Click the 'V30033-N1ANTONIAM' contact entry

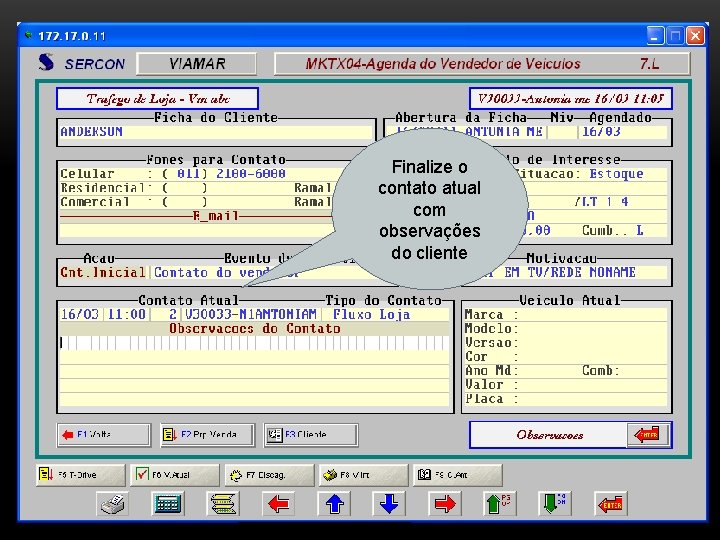pos(251,315)
